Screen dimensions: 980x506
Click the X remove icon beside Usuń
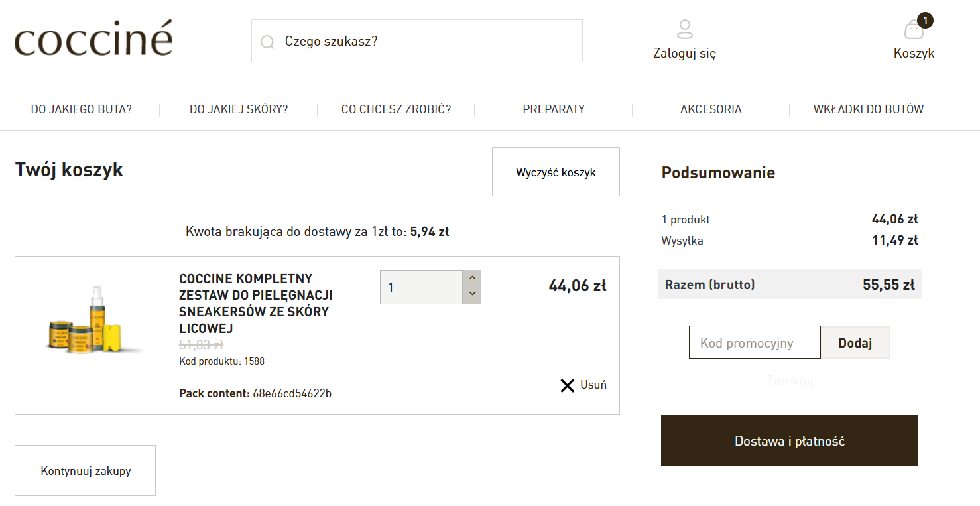coord(567,385)
